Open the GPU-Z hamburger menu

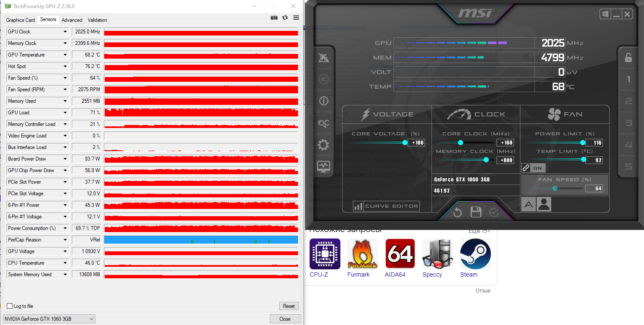296,18
